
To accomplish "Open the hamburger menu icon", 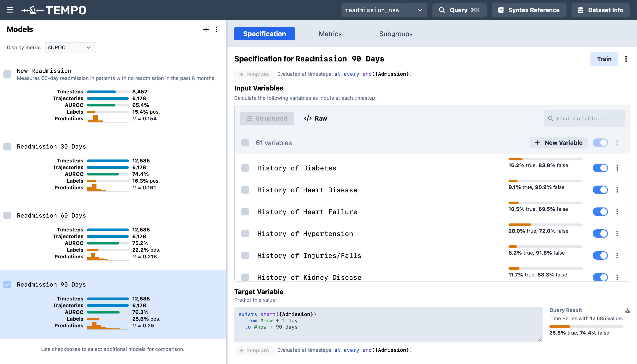I will pyautogui.click(x=10, y=10).
